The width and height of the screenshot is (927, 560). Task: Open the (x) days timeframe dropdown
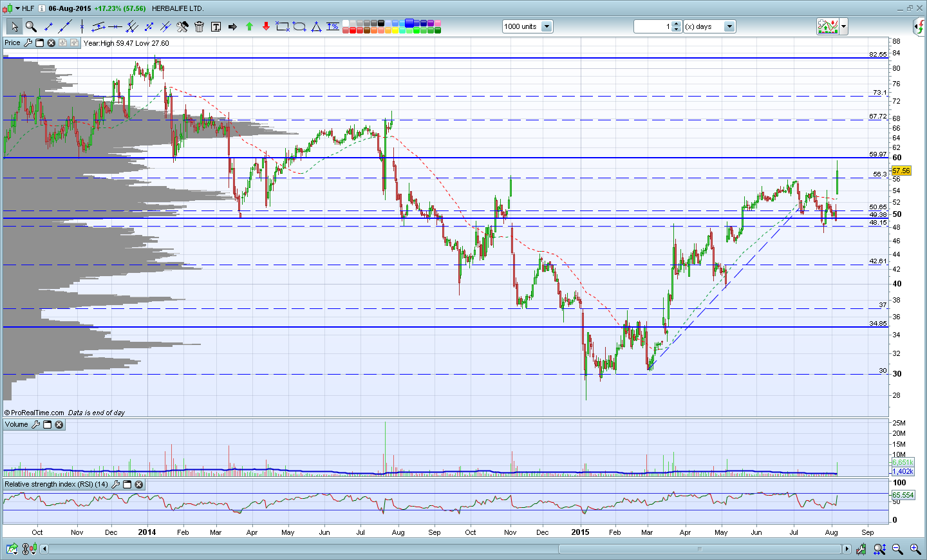point(729,26)
